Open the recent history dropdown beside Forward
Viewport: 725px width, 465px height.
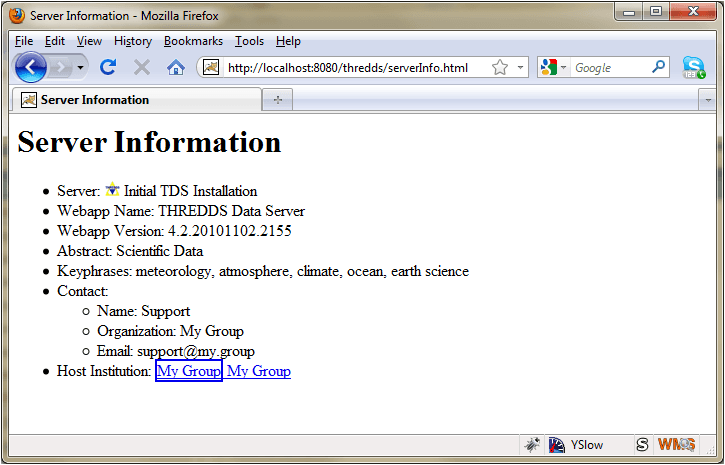[80, 68]
